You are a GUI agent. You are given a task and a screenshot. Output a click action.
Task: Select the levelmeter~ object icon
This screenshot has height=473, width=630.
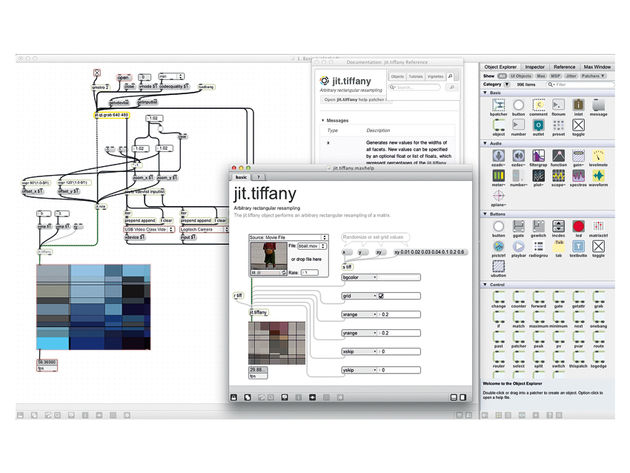[598, 156]
